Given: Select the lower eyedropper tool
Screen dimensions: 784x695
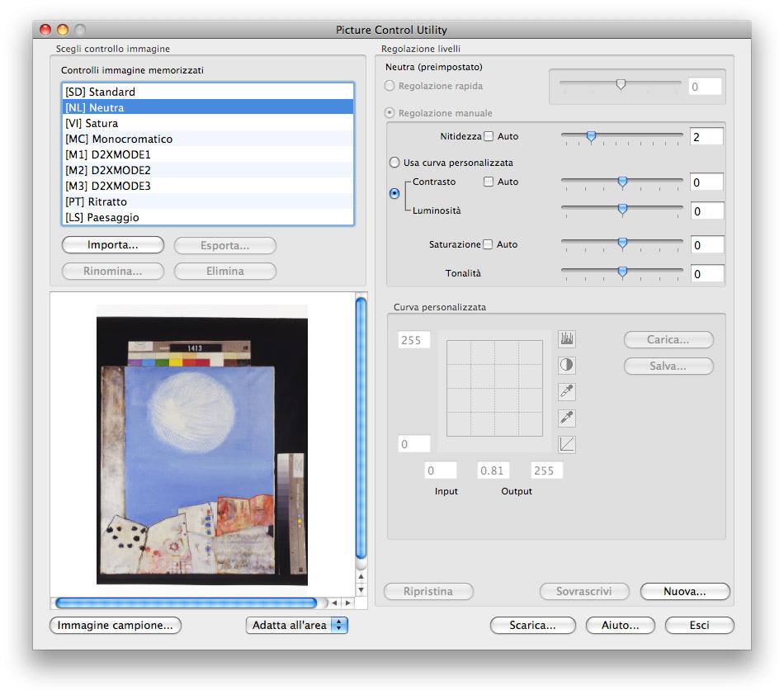Looking at the screenshot, I should click(x=566, y=418).
